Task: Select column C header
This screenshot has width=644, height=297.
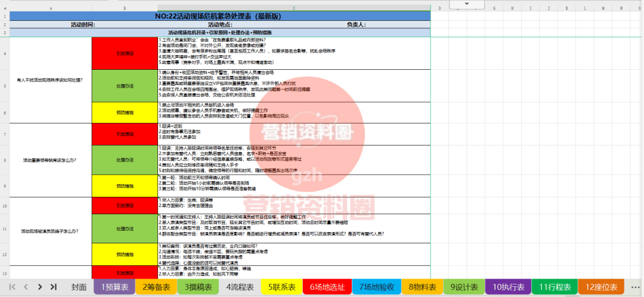Action: [x=294, y=8]
